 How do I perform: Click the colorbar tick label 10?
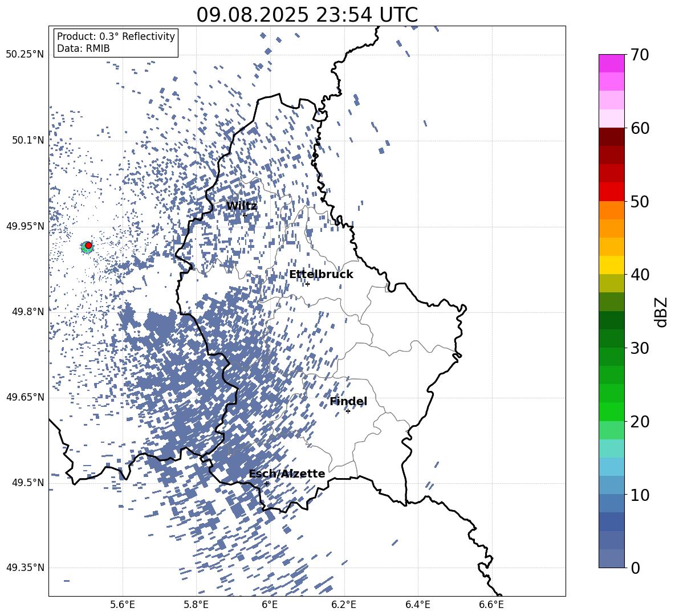click(x=640, y=495)
